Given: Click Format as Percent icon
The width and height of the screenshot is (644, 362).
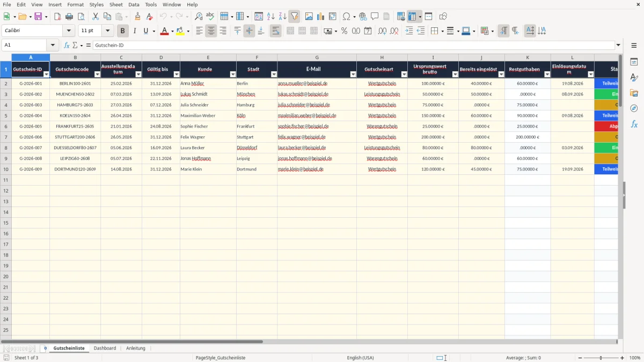Looking at the screenshot, I should pyautogui.click(x=344, y=31).
